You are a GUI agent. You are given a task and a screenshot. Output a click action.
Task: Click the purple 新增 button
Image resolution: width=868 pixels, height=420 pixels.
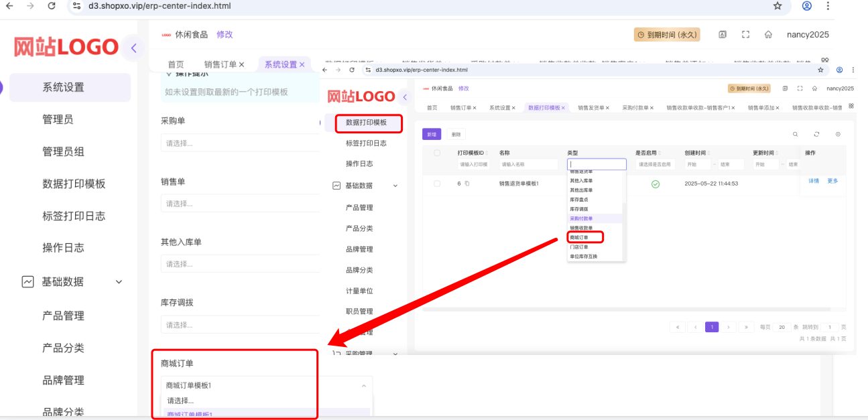tap(432, 135)
